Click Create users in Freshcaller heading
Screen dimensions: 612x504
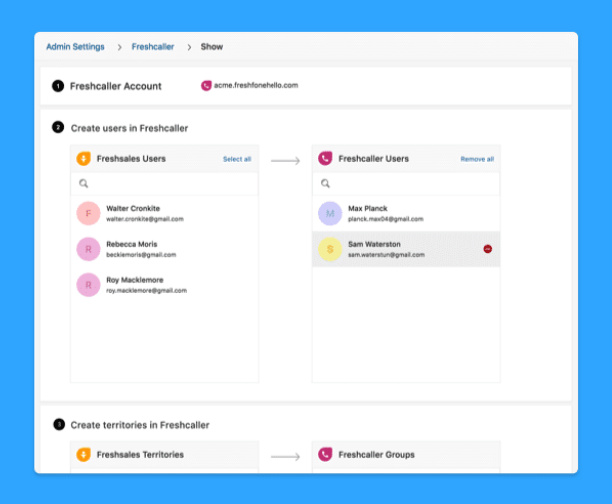[x=129, y=128]
